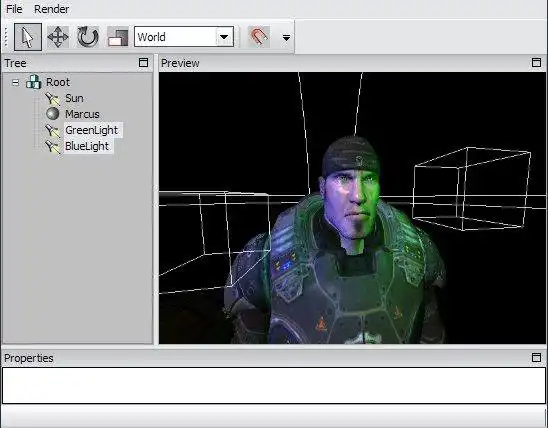Click the right wireframe light box in Preview
The height and width of the screenshot is (428, 548).
click(472, 189)
